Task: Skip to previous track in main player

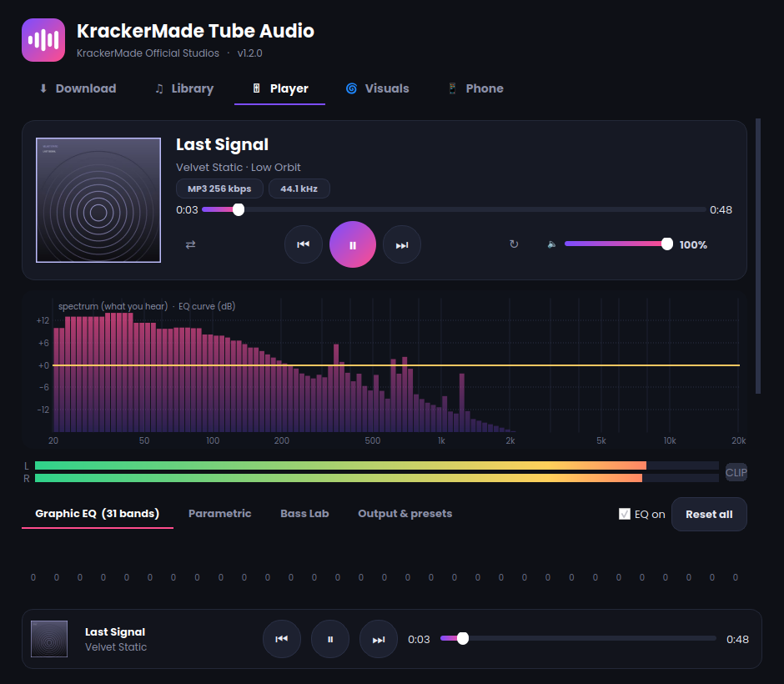Action: (x=304, y=244)
